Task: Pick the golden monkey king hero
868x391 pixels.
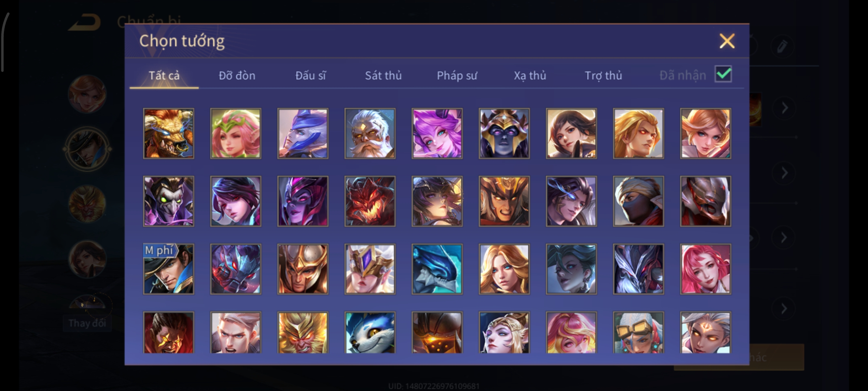Action: pos(303,332)
